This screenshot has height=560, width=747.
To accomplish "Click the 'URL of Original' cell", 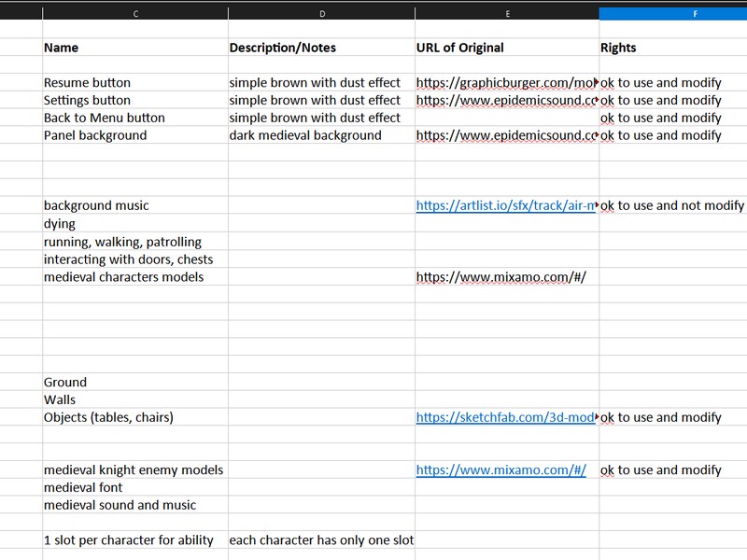I will [x=459, y=48].
